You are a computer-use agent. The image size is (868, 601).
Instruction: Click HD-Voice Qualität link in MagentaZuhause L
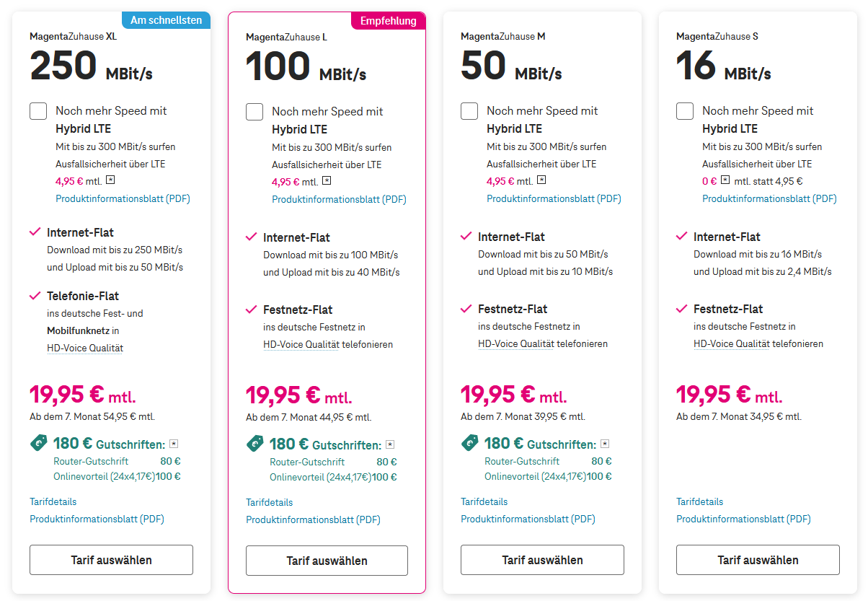tap(301, 345)
